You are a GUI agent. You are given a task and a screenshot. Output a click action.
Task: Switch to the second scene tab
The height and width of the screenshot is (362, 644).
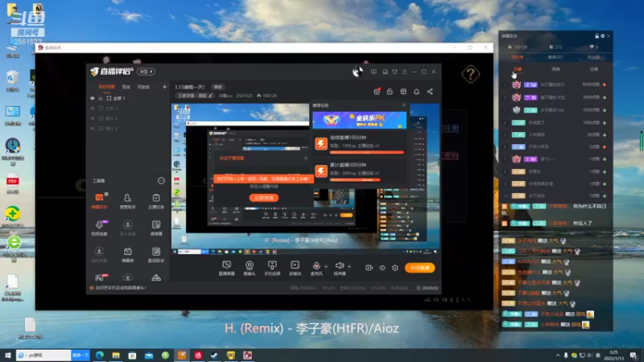[x=126, y=87]
